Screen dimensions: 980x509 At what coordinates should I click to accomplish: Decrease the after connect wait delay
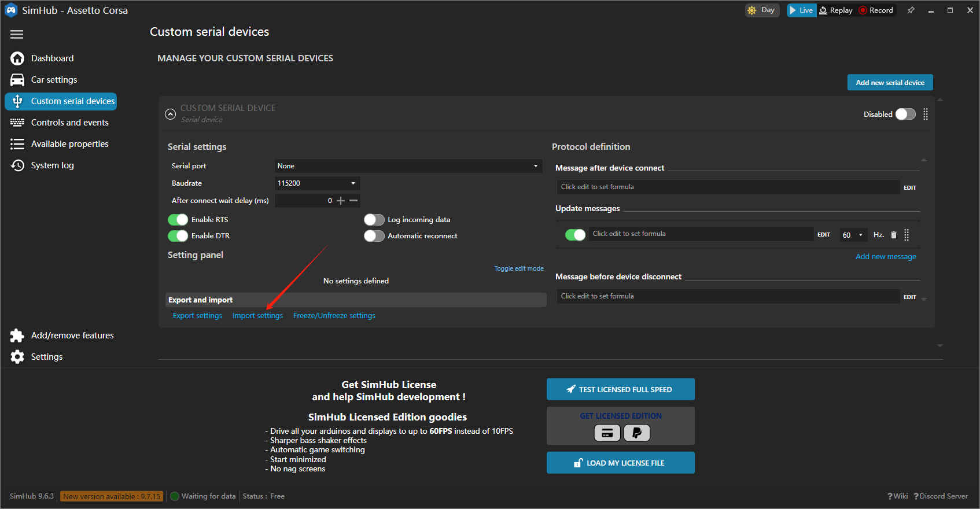353,201
